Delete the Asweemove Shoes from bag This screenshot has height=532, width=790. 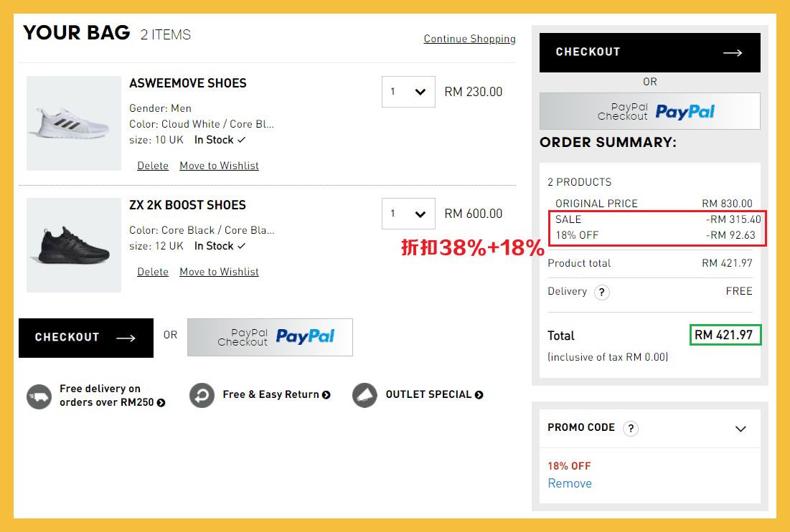[153, 166]
